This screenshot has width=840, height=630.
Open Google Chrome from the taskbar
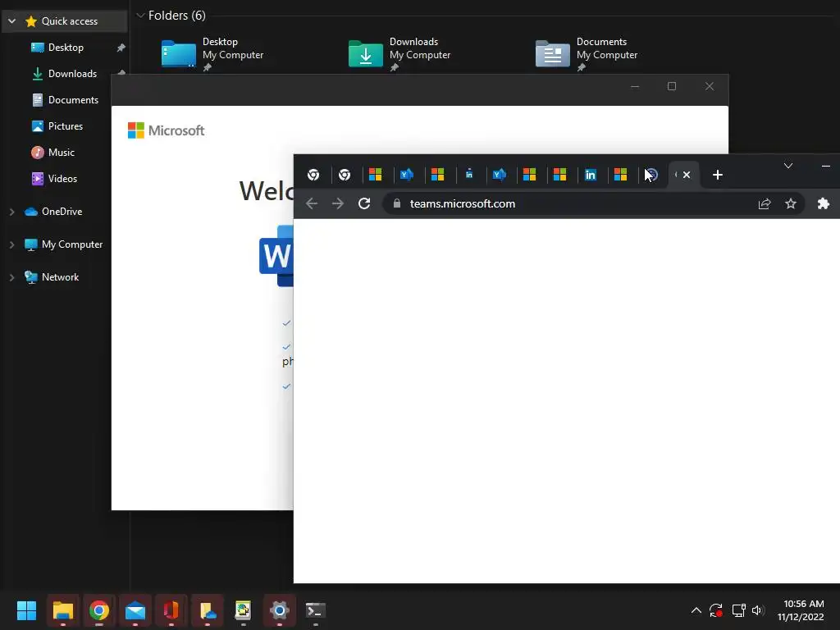coord(99,610)
